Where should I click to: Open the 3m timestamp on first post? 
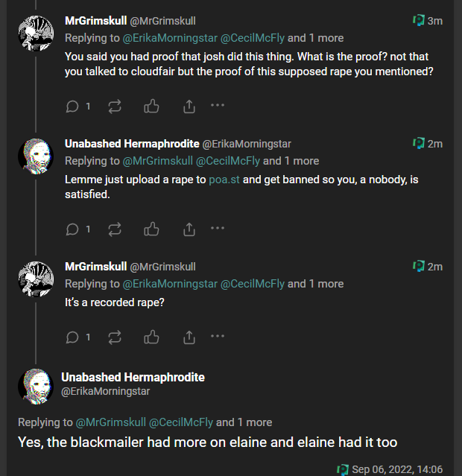(434, 21)
